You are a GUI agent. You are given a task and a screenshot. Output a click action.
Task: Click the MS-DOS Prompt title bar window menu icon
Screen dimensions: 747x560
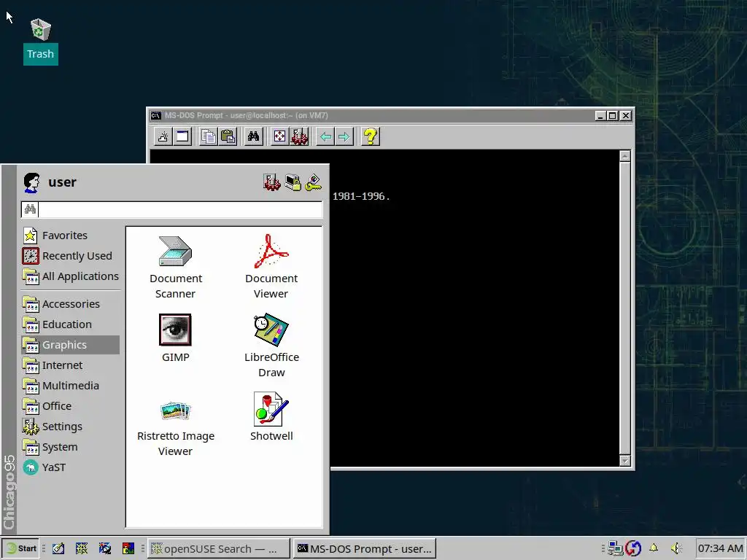click(155, 115)
